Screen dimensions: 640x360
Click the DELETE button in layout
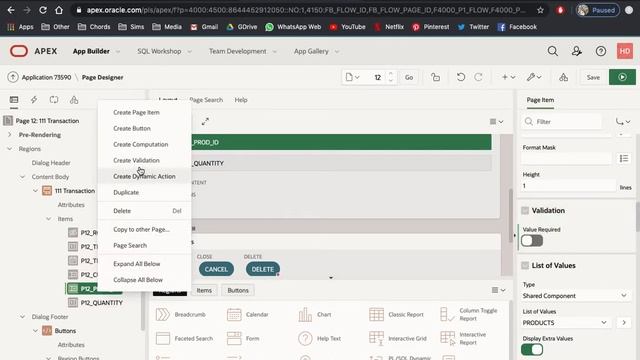click(x=262, y=269)
